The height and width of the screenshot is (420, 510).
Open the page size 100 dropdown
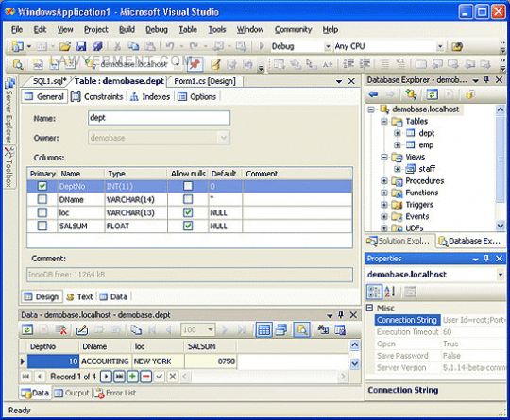click(x=211, y=330)
